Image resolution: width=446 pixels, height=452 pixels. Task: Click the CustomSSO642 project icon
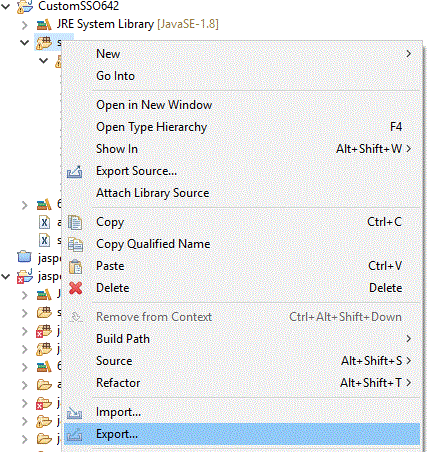(25, 7)
